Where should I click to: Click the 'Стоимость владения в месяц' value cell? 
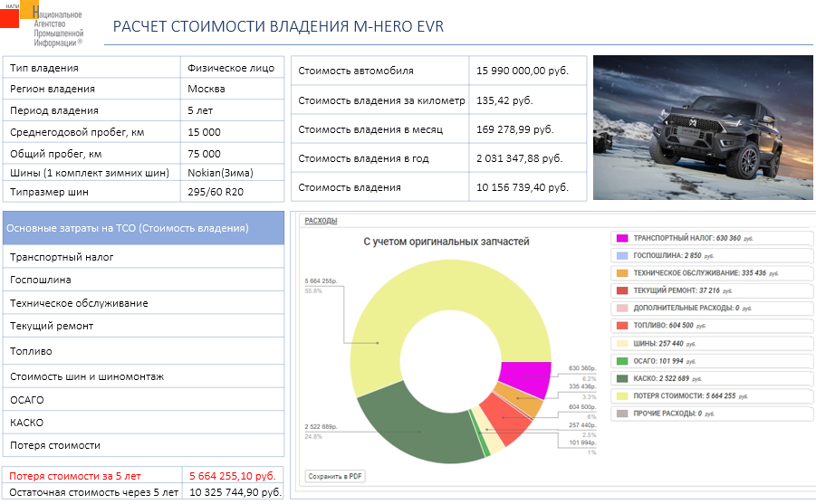(528, 129)
